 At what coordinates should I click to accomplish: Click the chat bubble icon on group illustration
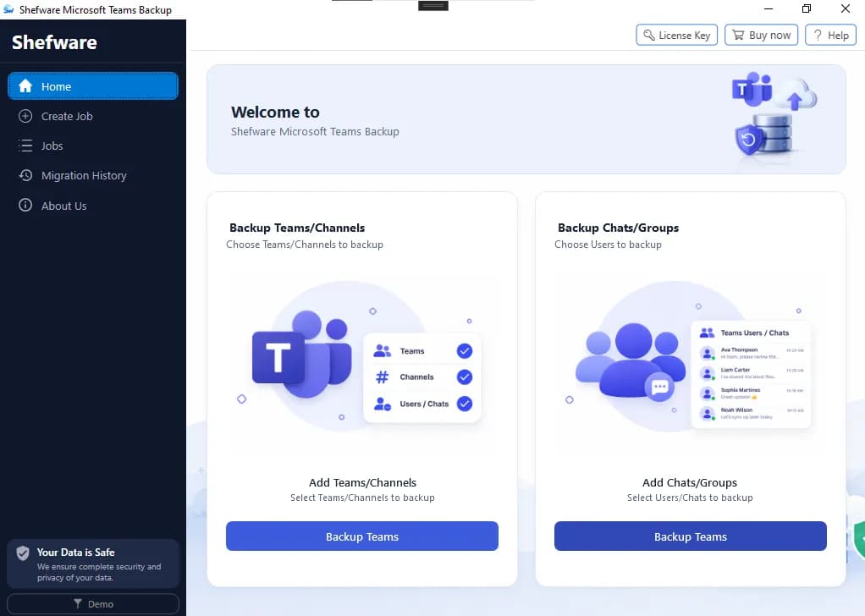pyautogui.click(x=660, y=388)
